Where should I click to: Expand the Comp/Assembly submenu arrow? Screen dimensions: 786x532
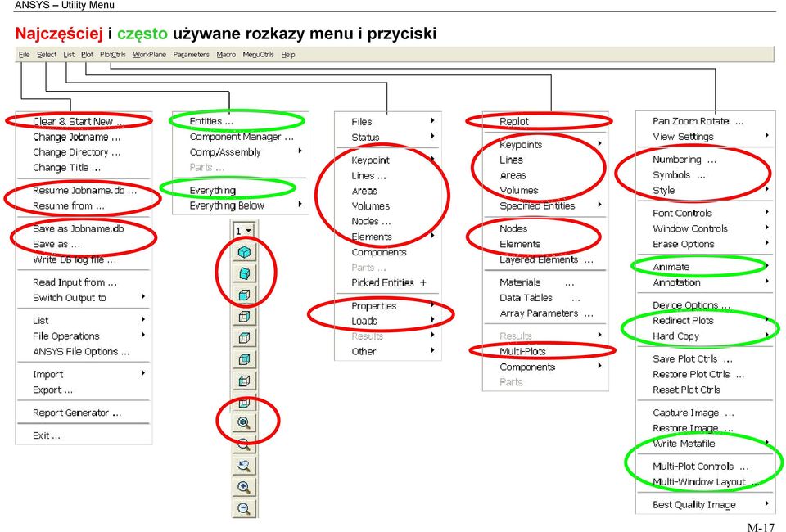click(x=300, y=151)
